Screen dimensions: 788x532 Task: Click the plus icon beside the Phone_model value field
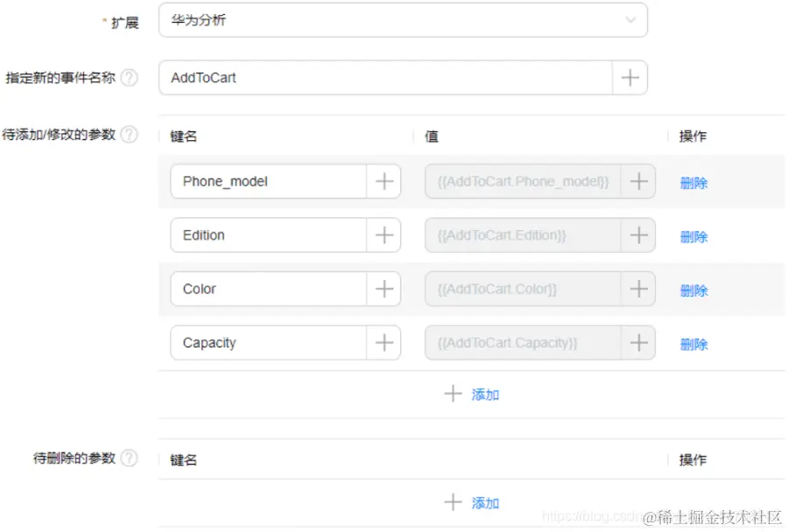pos(638,181)
